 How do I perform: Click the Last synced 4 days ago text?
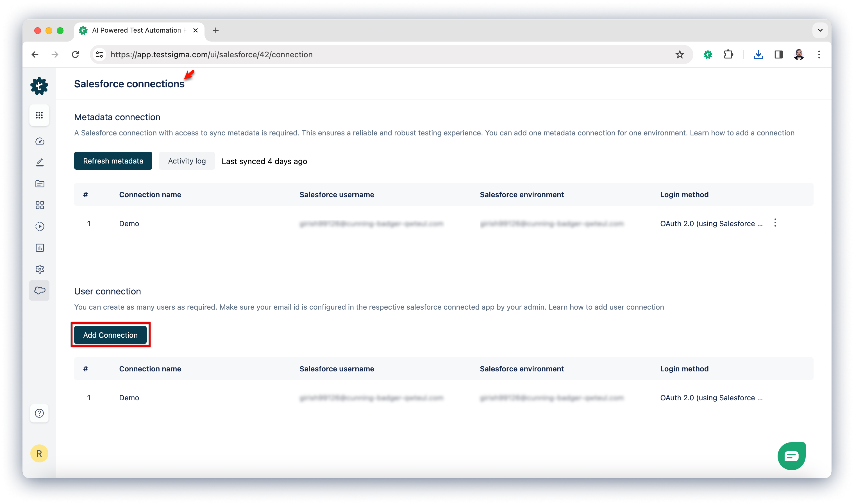click(264, 161)
